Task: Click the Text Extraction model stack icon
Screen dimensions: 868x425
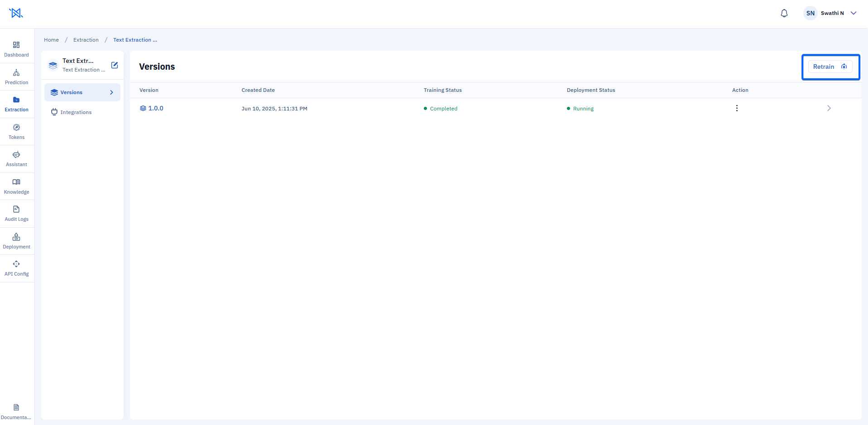Action: [x=53, y=65]
